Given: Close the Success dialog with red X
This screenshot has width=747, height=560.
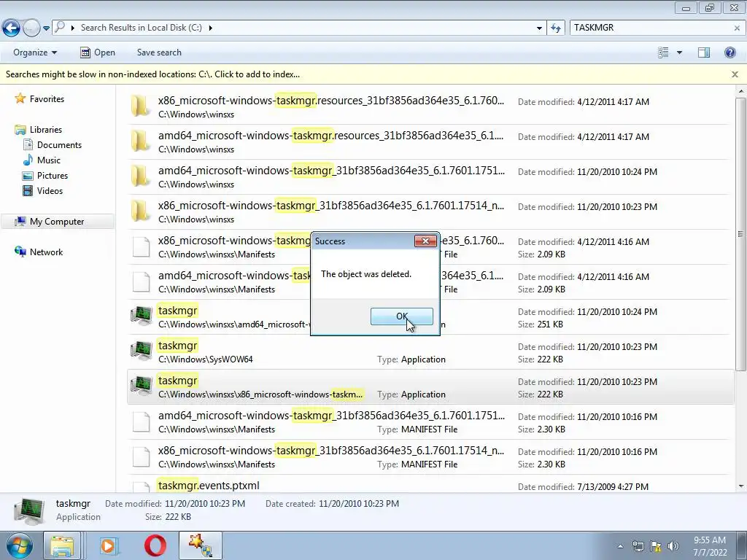Looking at the screenshot, I should click(425, 241).
